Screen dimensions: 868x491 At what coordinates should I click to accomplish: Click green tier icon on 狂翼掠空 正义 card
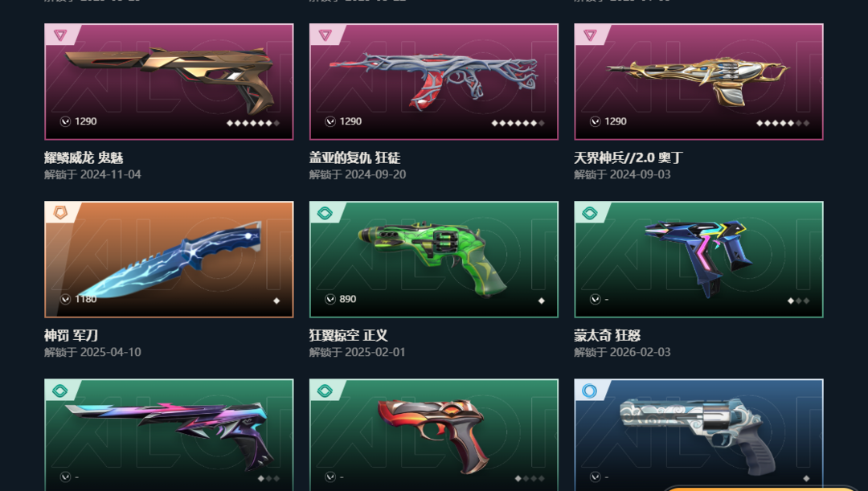[325, 213]
